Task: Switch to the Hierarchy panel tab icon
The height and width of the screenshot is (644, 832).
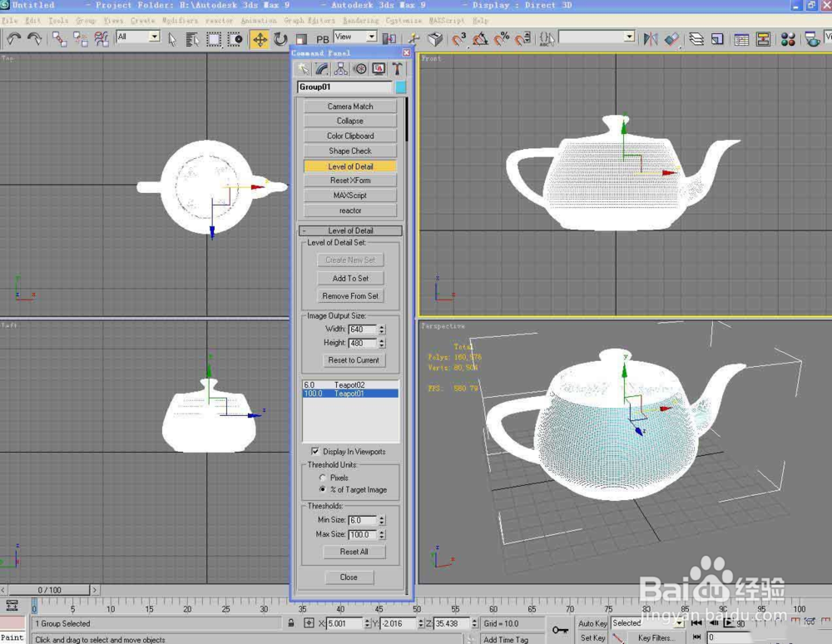Action: coord(340,69)
